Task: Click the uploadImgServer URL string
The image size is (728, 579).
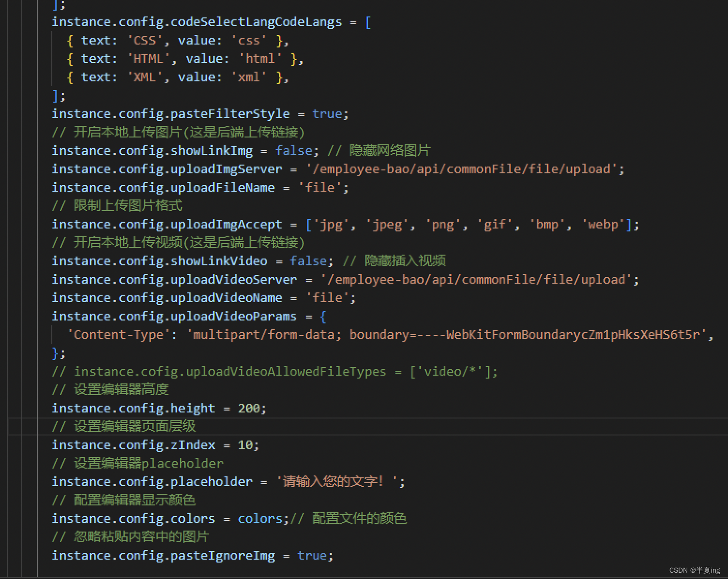Action: click(x=461, y=169)
